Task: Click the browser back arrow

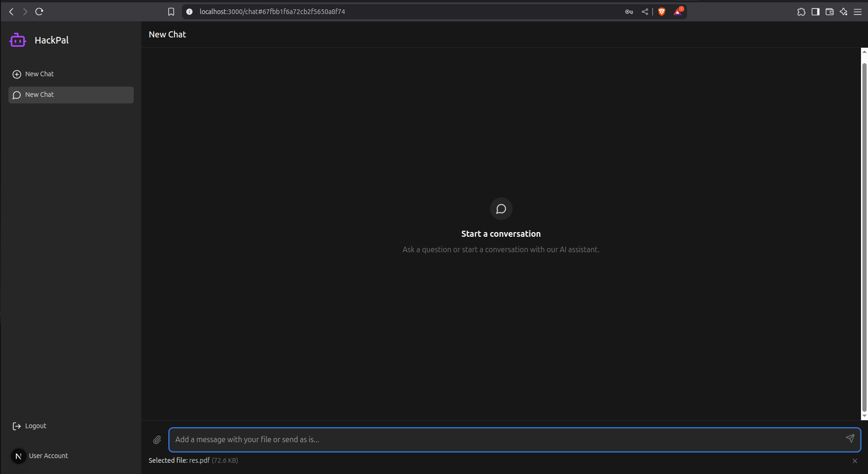Action: tap(11, 12)
